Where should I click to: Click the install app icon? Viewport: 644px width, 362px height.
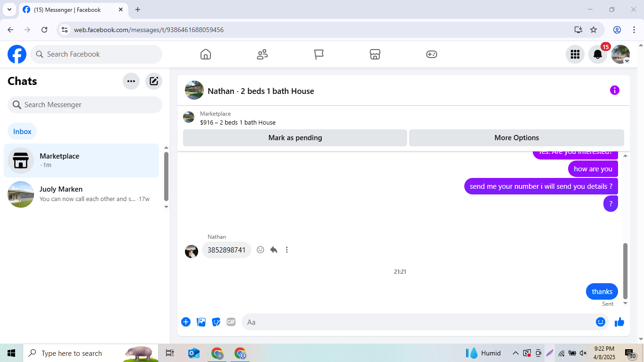578,30
